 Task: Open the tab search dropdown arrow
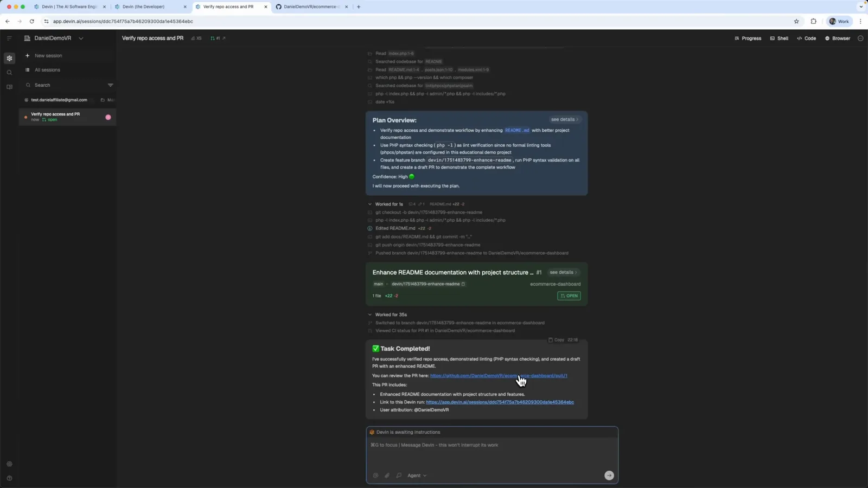pos(861,7)
